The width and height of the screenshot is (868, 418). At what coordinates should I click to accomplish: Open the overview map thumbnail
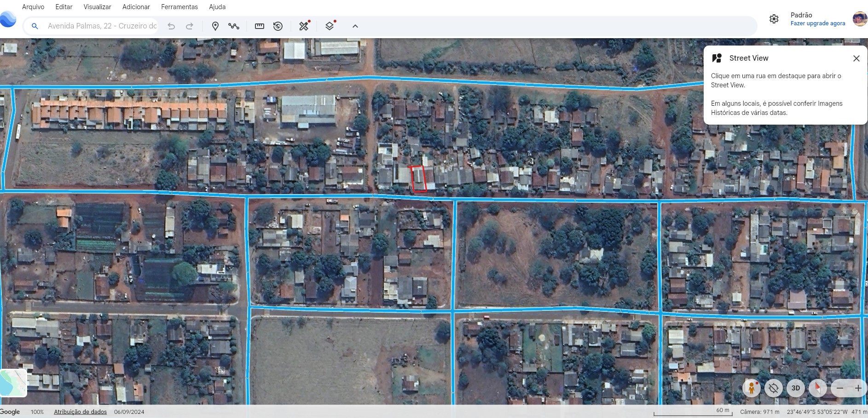[x=13, y=383]
